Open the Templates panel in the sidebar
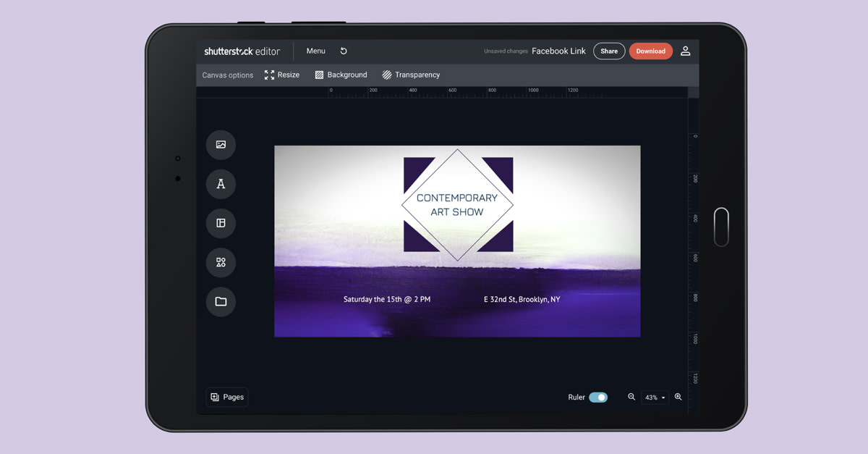This screenshot has height=454, width=868. [221, 223]
